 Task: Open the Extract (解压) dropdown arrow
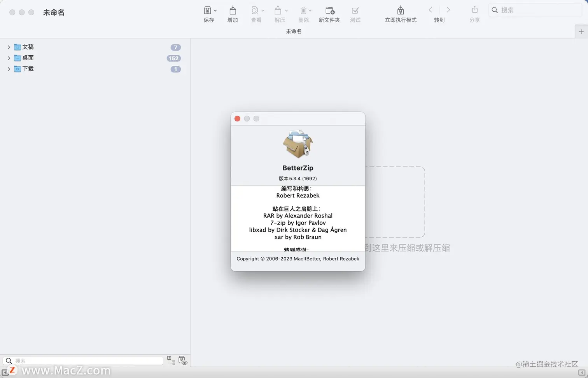287,11
